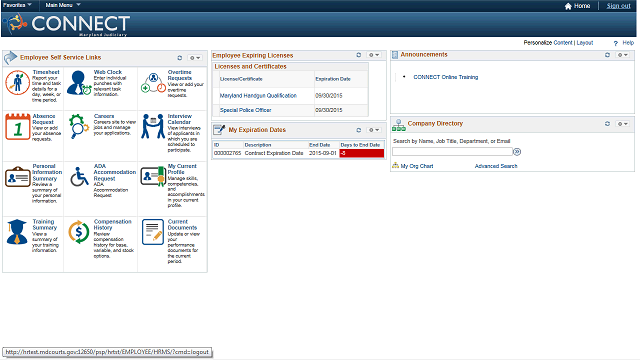The height and width of the screenshot is (360, 640).
Task: Open the Overtime Requests icon
Action: (x=153, y=83)
